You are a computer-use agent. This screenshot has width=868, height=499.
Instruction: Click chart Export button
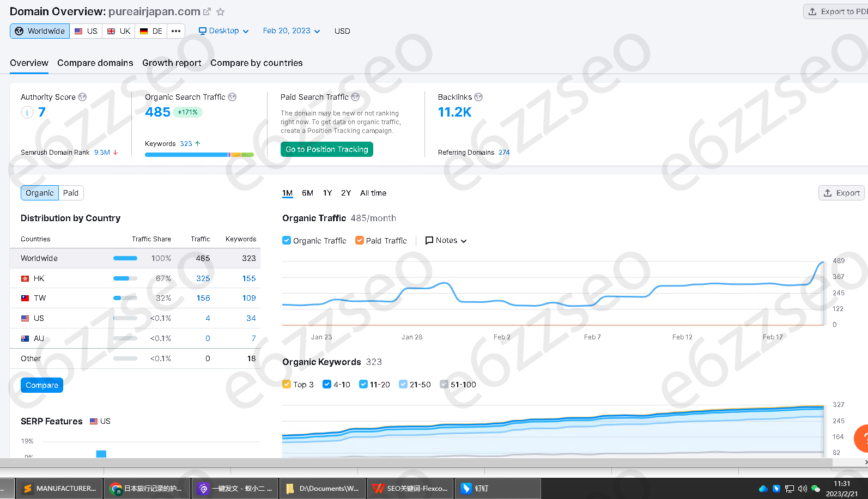tap(841, 193)
